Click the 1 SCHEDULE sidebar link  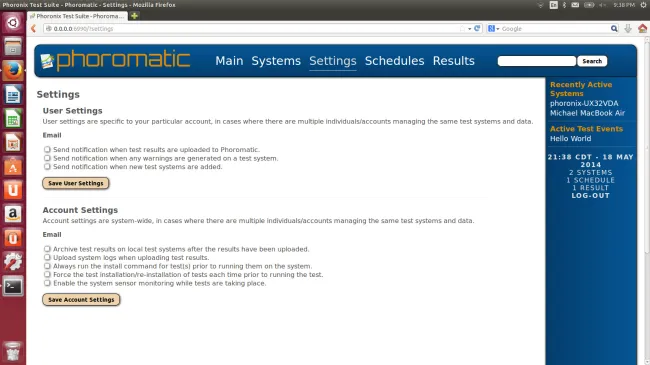point(591,180)
